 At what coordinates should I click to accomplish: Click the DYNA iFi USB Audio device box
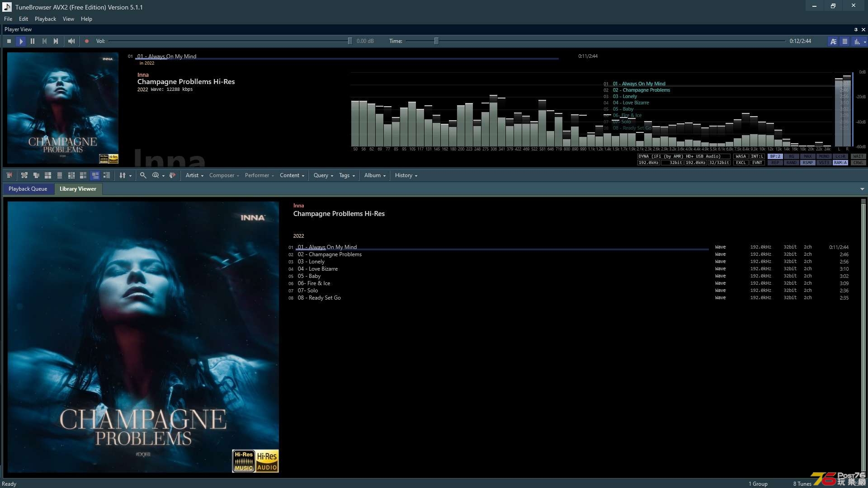pos(684,156)
